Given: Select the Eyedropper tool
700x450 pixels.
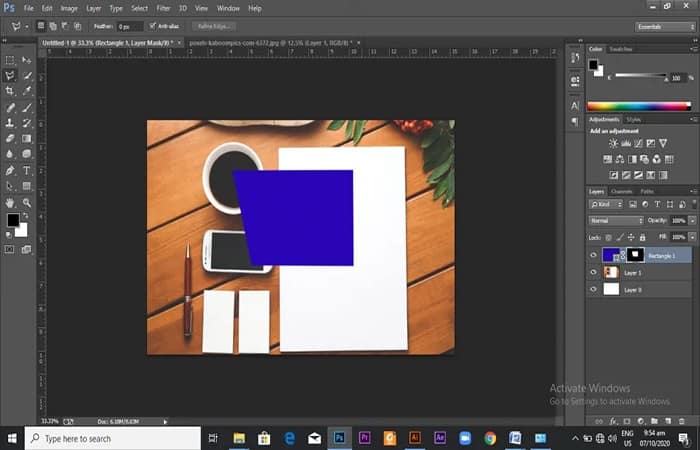Looking at the screenshot, I should tap(27, 91).
